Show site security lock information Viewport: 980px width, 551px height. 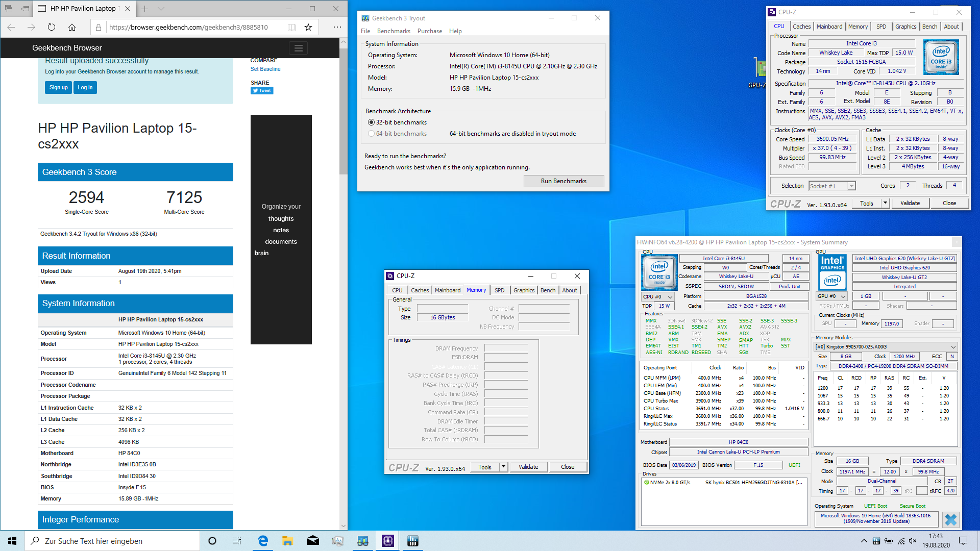[99, 27]
